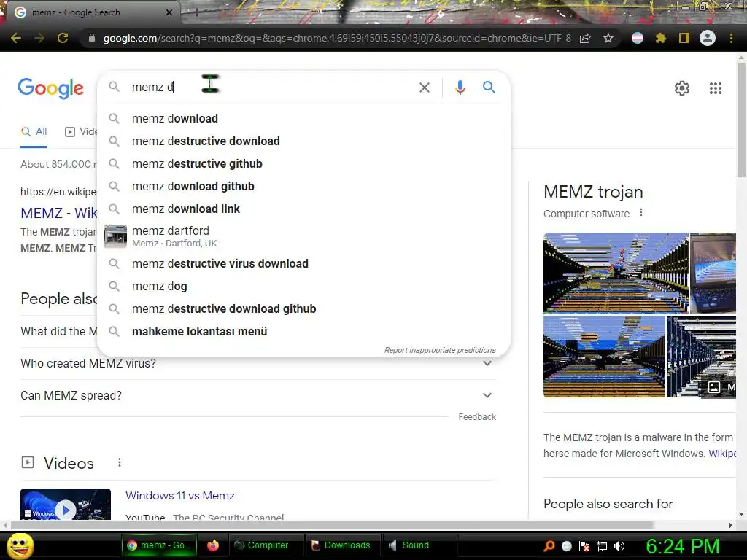
Task: Open Videos section three-dot options
Action: coord(120,462)
